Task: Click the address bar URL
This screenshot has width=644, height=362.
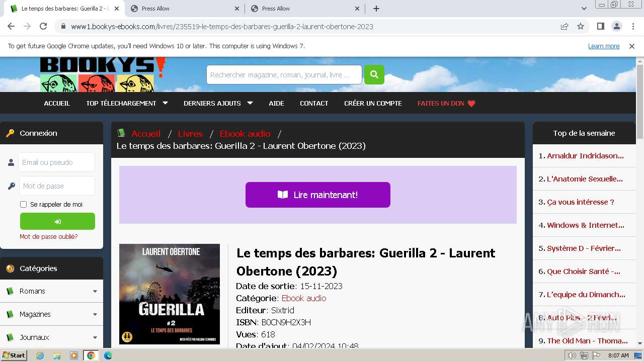Action: [x=222, y=27]
